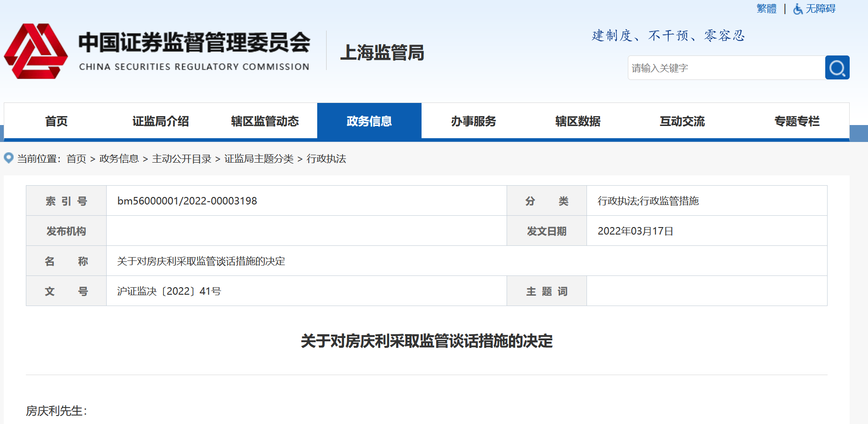Screen dimensions: 868x424
Task: Click the 政务信息 breadcrumb link
Action: tap(117, 159)
